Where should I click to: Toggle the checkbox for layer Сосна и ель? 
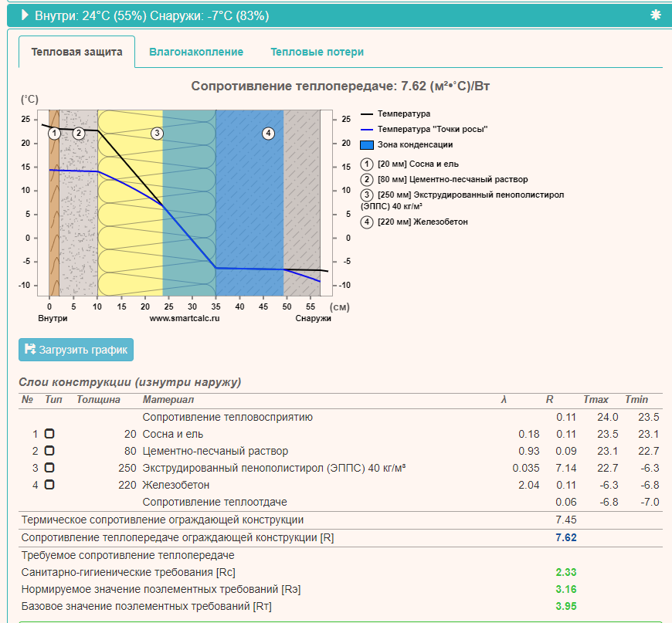point(49,434)
